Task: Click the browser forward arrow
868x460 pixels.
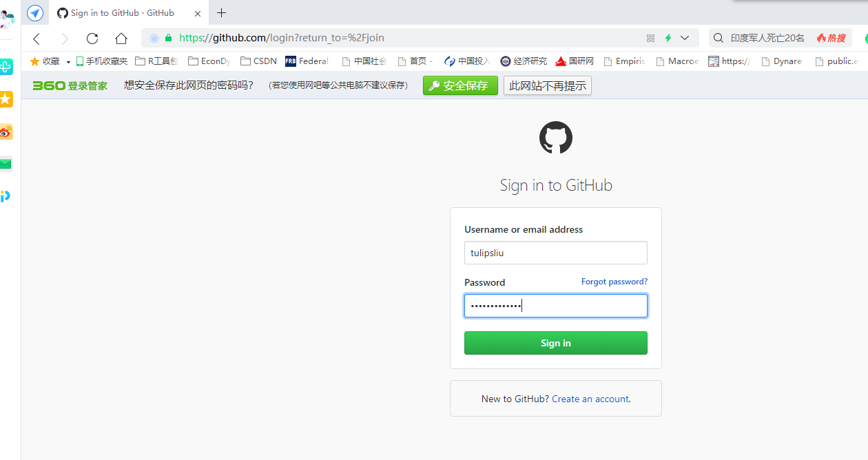Action: pyautogui.click(x=65, y=39)
